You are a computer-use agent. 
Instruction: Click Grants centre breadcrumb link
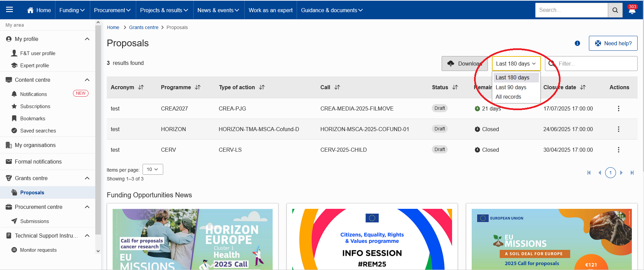144,27
